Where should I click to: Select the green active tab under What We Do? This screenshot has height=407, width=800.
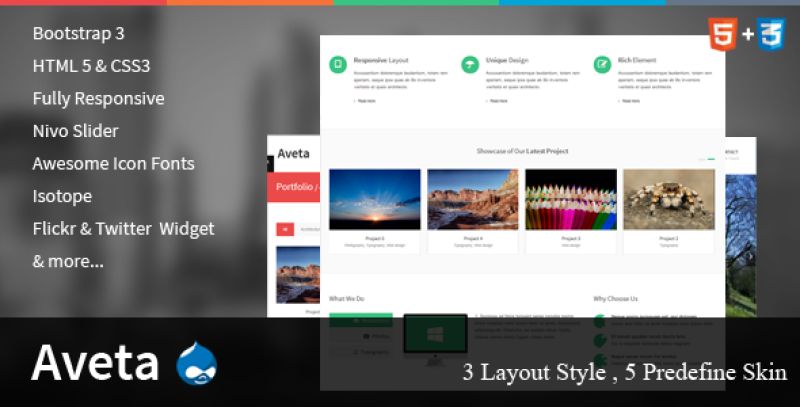click(361, 320)
